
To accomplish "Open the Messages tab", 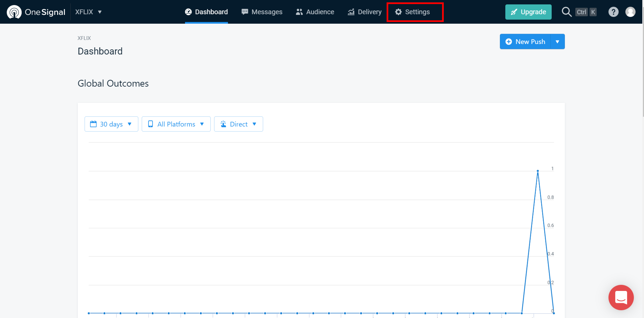I will coord(262,12).
